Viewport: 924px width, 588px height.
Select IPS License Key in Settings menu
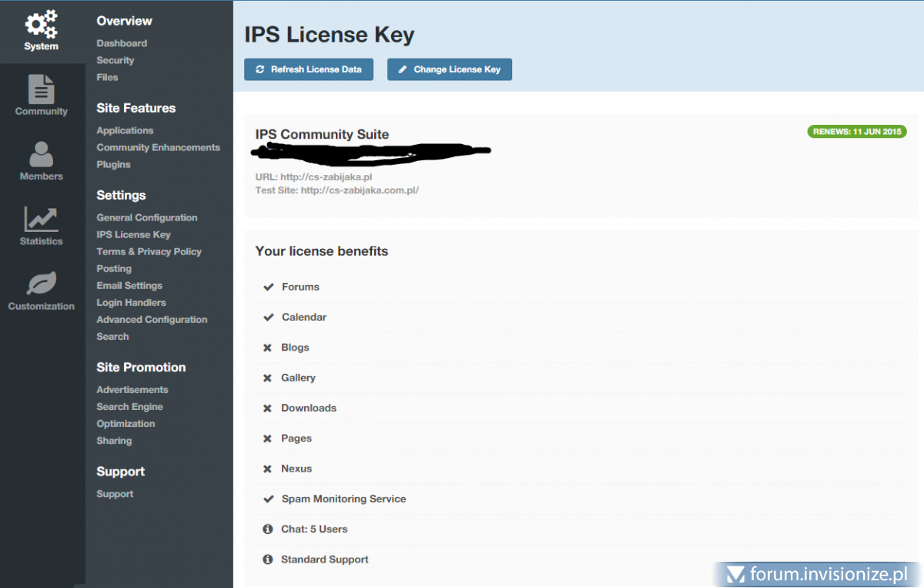(133, 234)
